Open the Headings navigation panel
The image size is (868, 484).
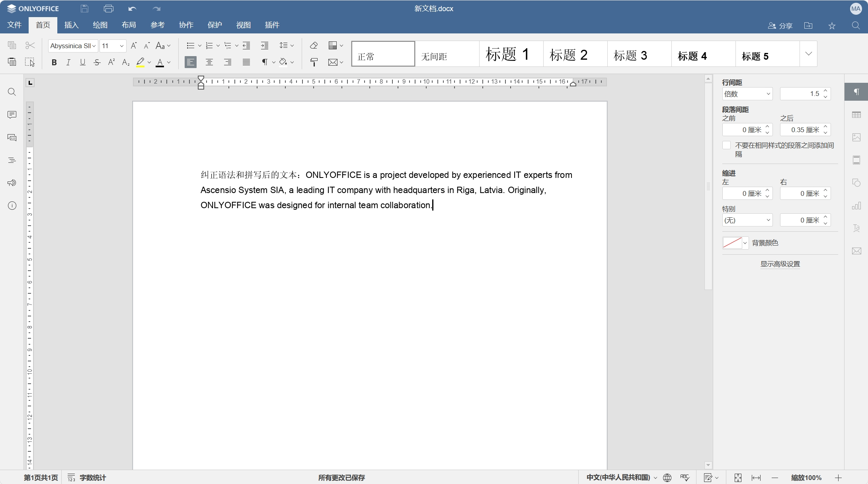pos(12,160)
